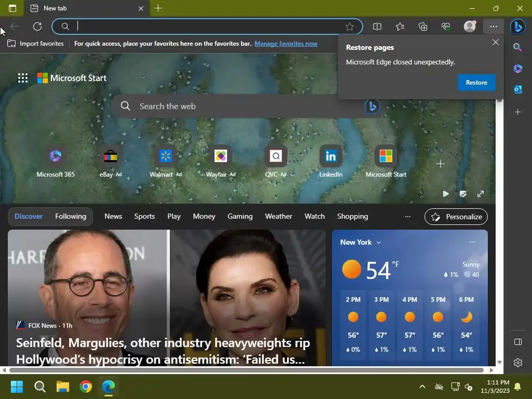Viewport: 532px width, 399px height.
Task: Click Bing icon in web search box
Action: coord(372,106)
